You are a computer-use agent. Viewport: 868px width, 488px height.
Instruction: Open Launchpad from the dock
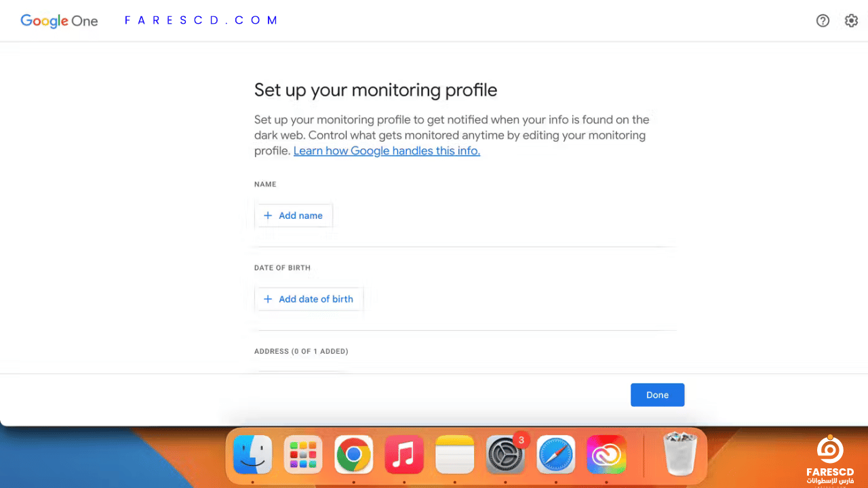click(303, 454)
